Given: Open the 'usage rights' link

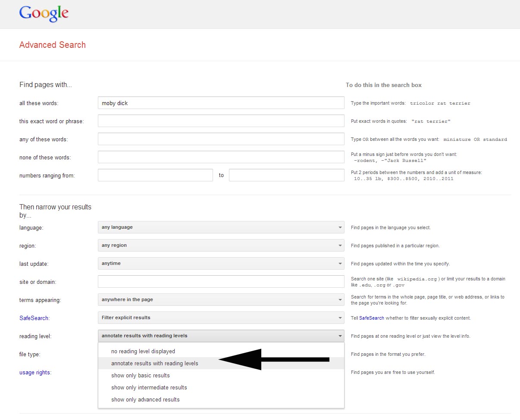Looking at the screenshot, I should point(34,373).
